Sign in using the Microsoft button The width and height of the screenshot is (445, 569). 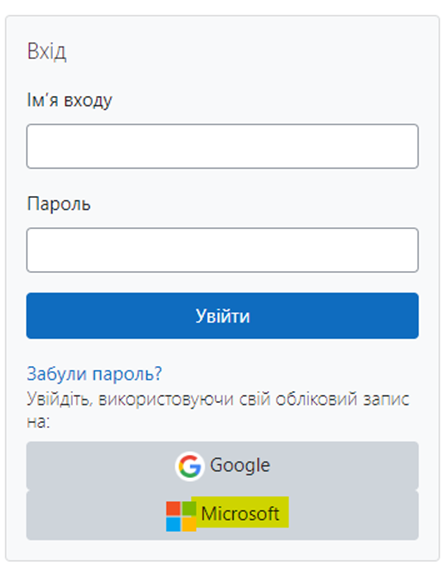(222, 515)
